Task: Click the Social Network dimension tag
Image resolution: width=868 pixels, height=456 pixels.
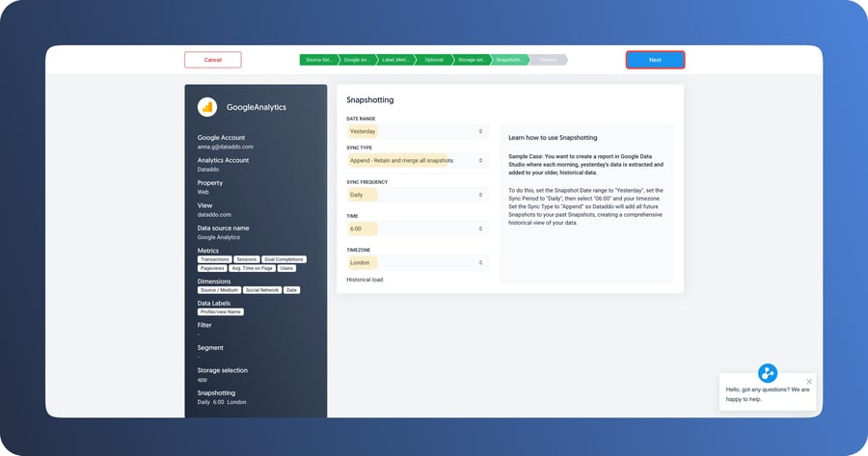Action: pyautogui.click(x=262, y=290)
